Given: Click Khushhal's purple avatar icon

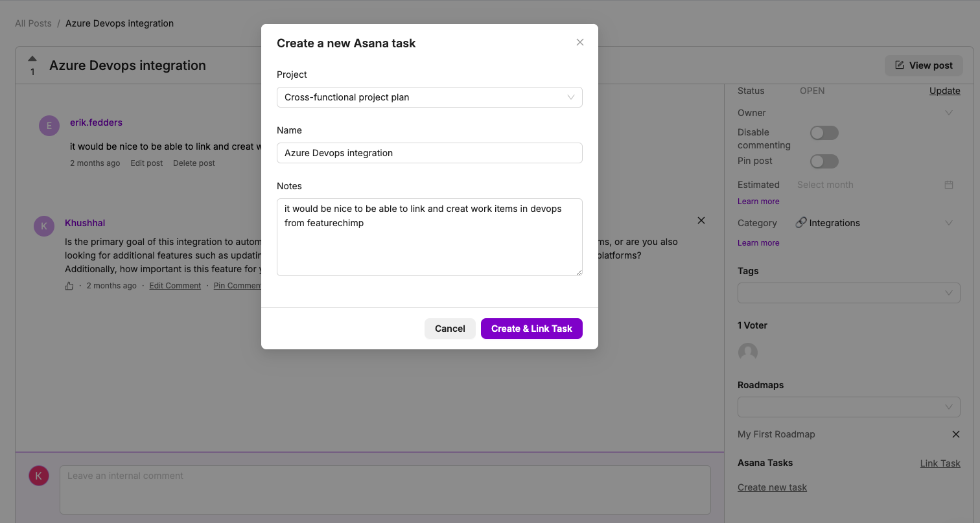Looking at the screenshot, I should tap(44, 226).
